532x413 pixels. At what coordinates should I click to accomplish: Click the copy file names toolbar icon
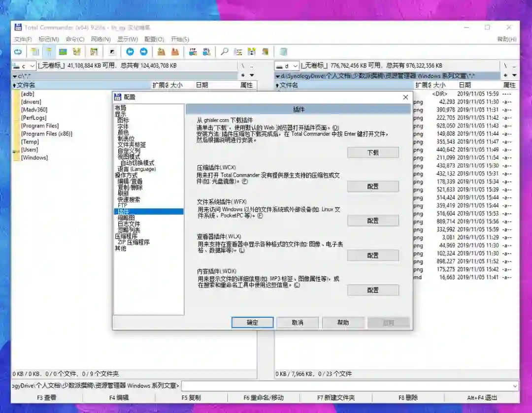[x=266, y=52]
